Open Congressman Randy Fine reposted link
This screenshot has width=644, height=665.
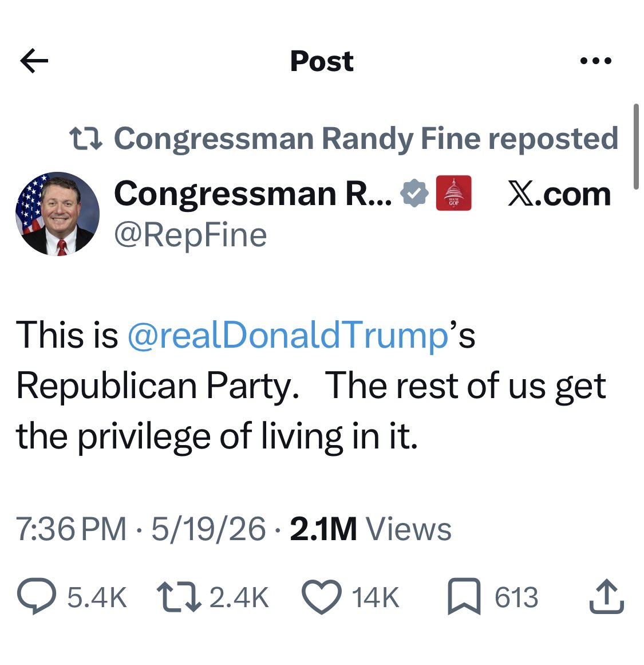click(x=366, y=139)
